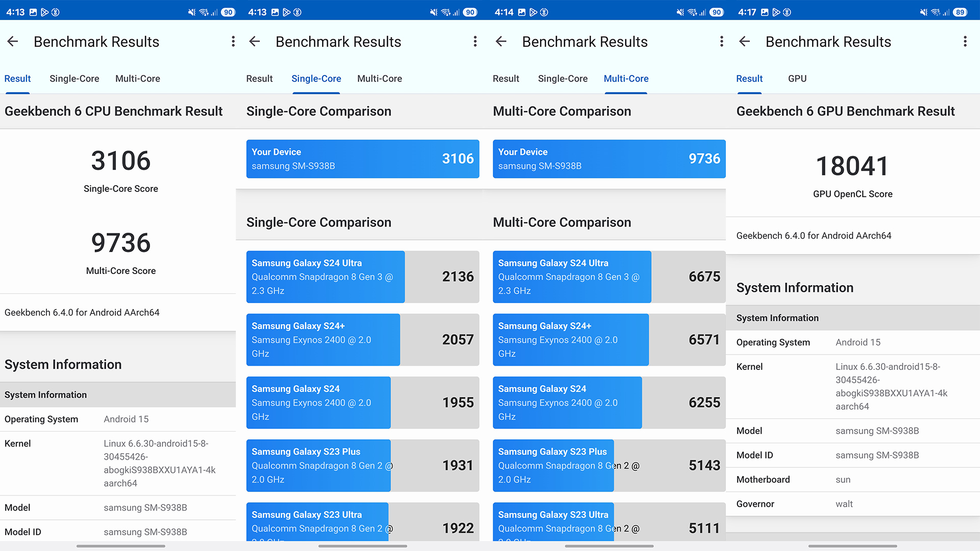Select Galaxy S23 Plus single-core entry 1931
This screenshot has width=980, height=551.
(x=362, y=465)
